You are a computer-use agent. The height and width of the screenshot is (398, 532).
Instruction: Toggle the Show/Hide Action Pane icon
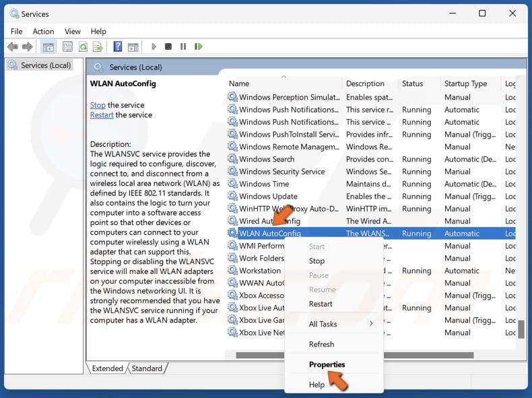point(133,47)
